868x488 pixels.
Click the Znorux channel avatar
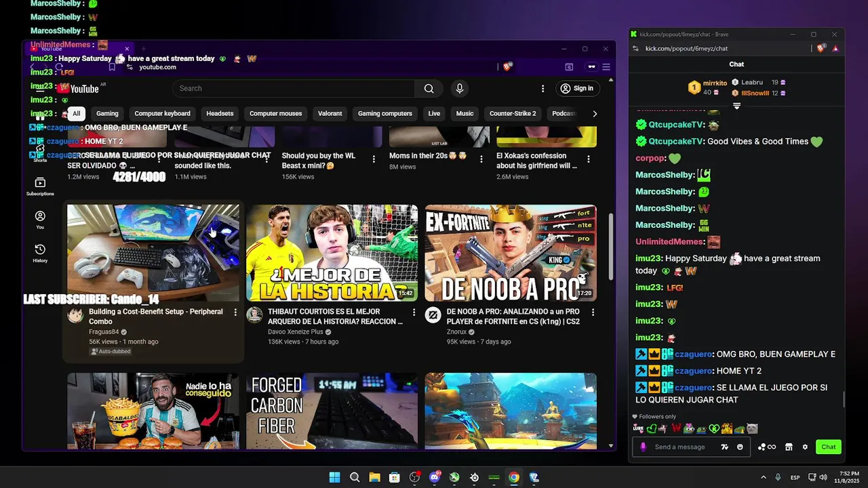click(x=433, y=314)
